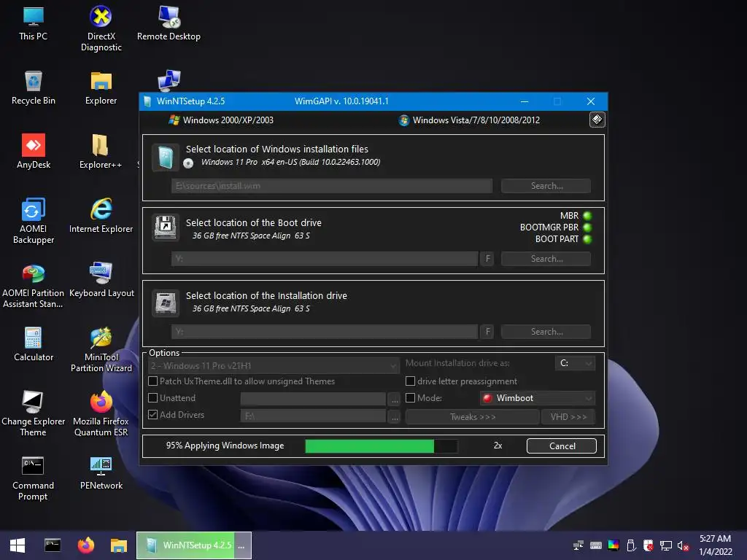Screen dimensions: 747x560
Task: Click the F button for Installation drive
Action: point(487,332)
